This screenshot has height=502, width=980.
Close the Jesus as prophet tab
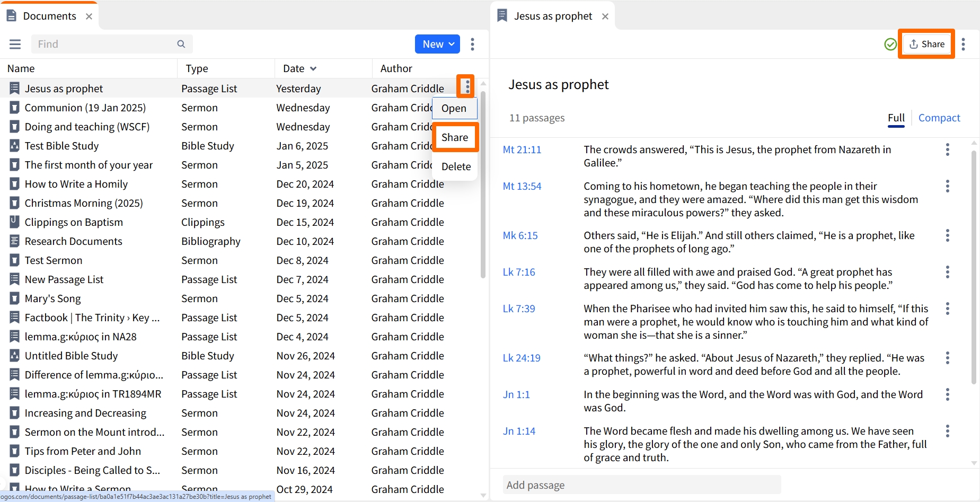(605, 16)
